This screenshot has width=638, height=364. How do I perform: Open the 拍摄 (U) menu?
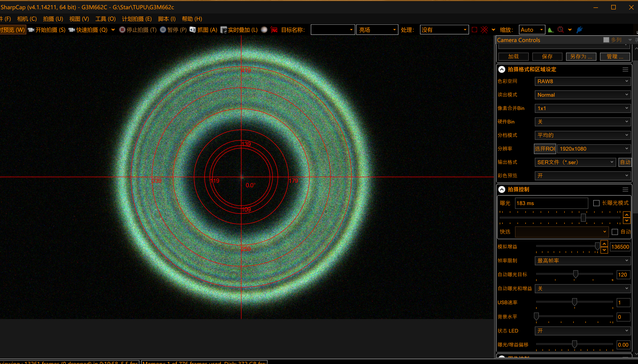53,19
